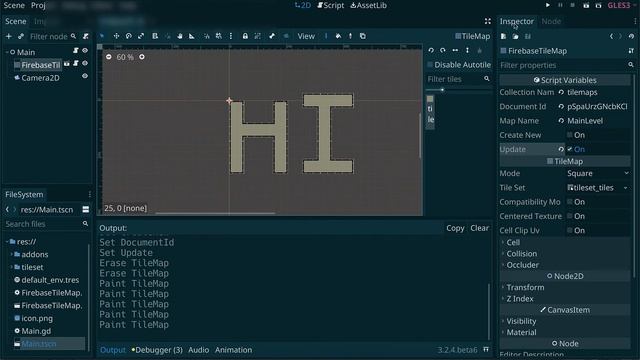
Task: Attach script icon next to Filter nodes
Action: (x=86, y=37)
